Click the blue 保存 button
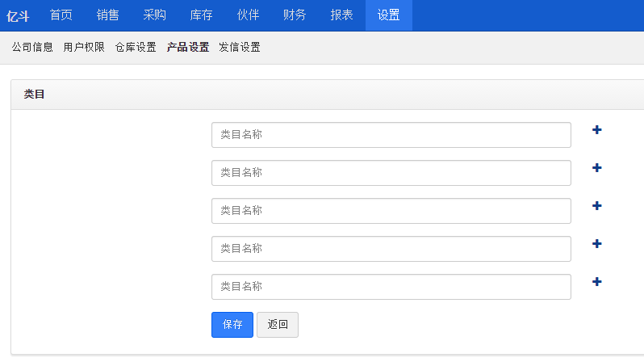 pyautogui.click(x=232, y=325)
